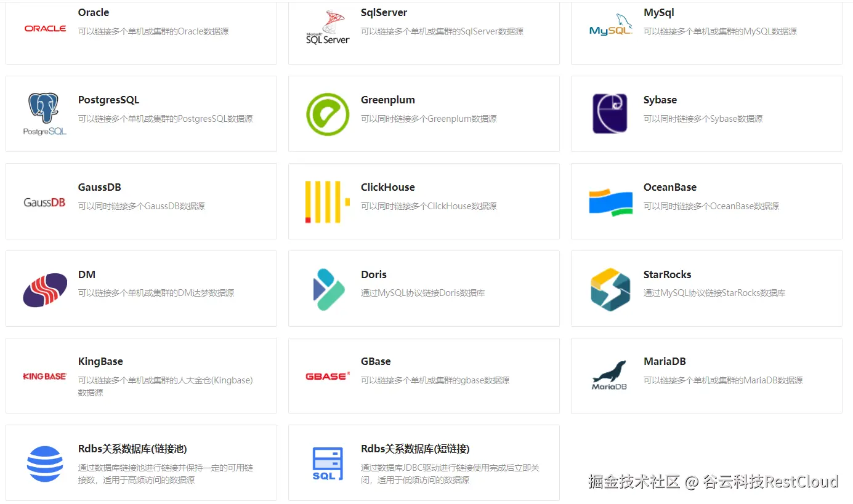This screenshot has width=853, height=504.
Task: Select the Sybase icon
Action: click(x=610, y=114)
